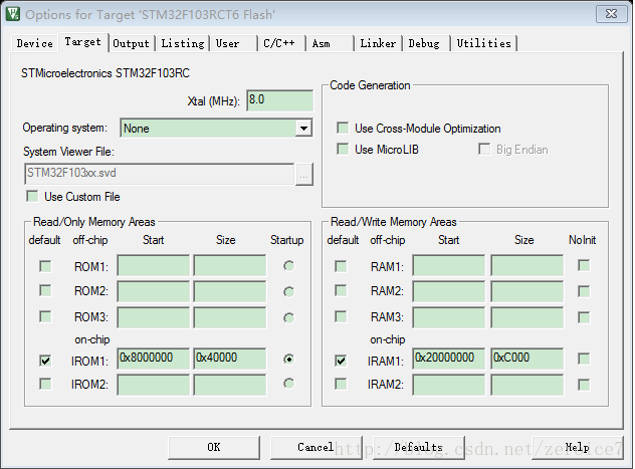Viewport: 635px width, 469px height.
Task: Switch to the Linker tab
Action: (378, 43)
